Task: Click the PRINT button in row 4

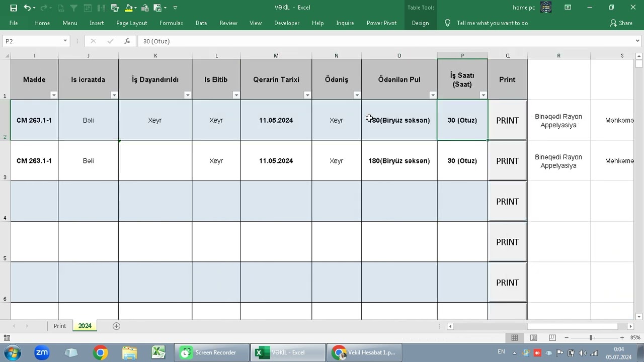Action: click(x=507, y=202)
